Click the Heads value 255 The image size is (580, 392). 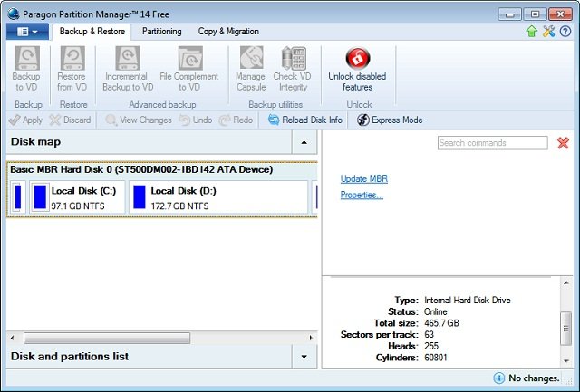(x=431, y=346)
